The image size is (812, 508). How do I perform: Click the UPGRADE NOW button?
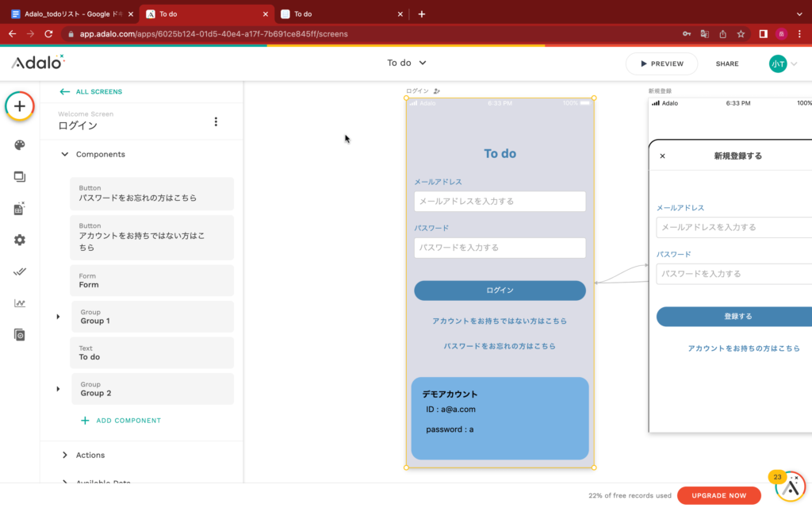(718, 495)
